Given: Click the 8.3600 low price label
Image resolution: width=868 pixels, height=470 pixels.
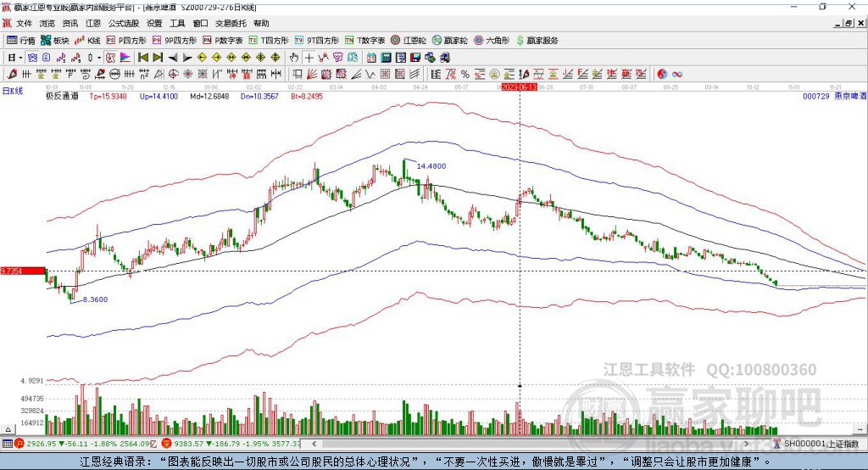Looking at the screenshot, I should tap(95, 299).
